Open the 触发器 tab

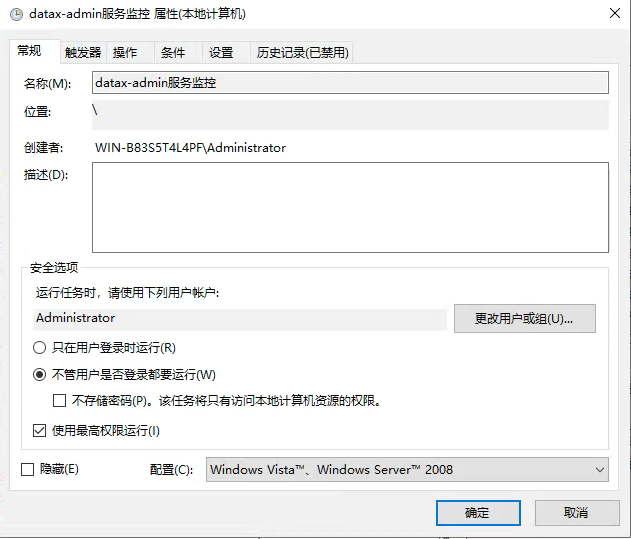pos(83,52)
